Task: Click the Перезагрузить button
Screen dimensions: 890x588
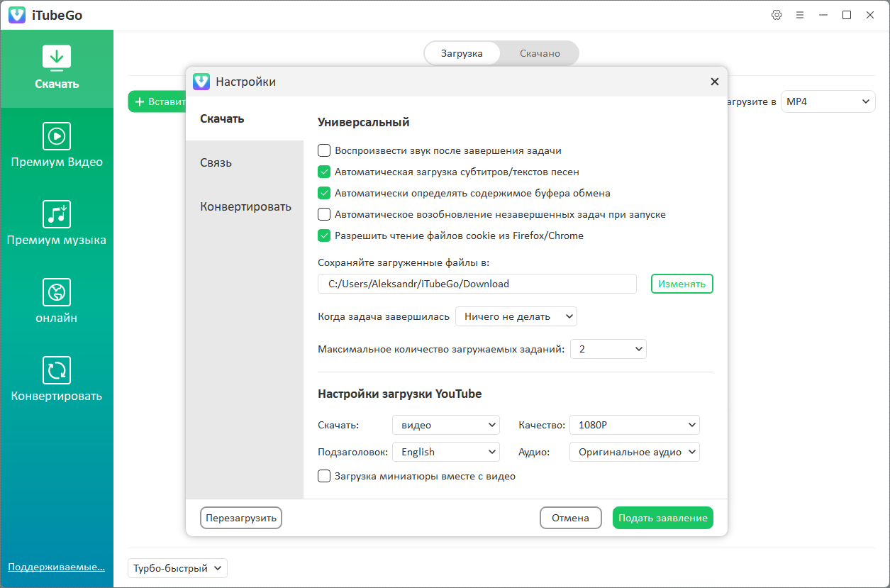Action: pyautogui.click(x=241, y=518)
